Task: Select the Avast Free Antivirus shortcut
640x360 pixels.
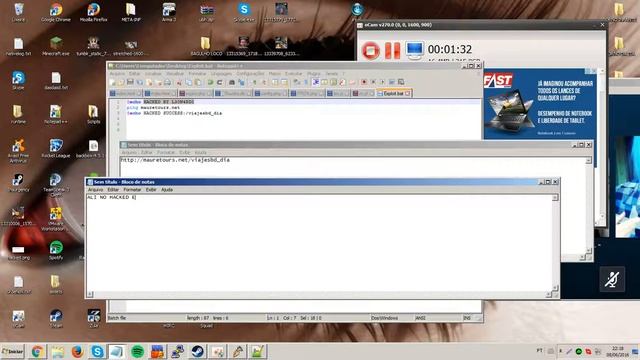Action: [x=18, y=151]
